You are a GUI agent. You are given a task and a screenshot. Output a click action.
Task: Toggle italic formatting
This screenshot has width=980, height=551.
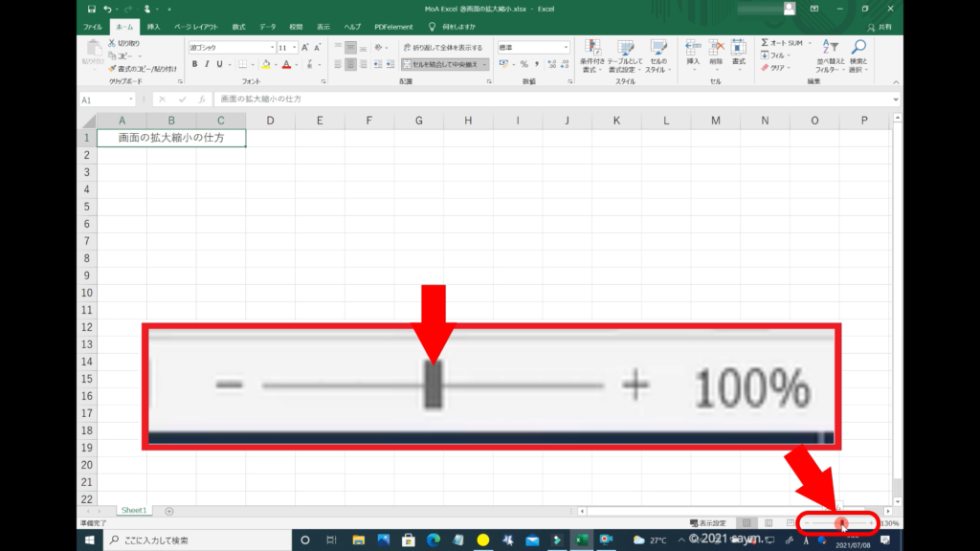tap(207, 64)
